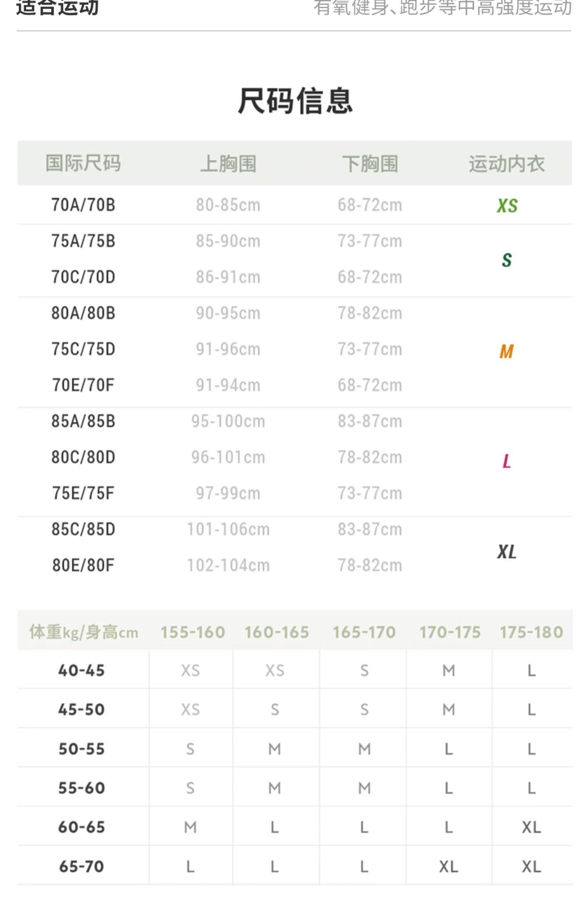
Task: Tap the 175-180 height column header
Action: (531, 632)
